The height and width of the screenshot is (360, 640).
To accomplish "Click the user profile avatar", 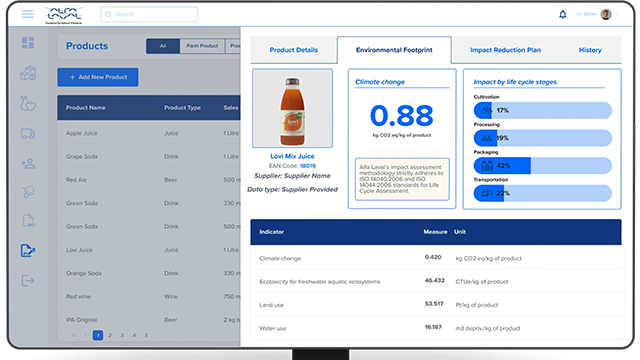I will [606, 14].
